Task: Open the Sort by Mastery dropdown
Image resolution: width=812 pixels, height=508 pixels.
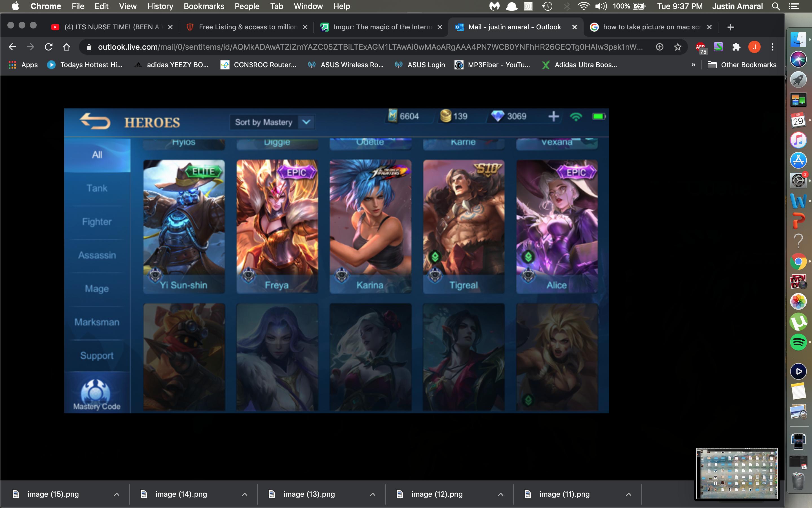Action: click(x=272, y=122)
